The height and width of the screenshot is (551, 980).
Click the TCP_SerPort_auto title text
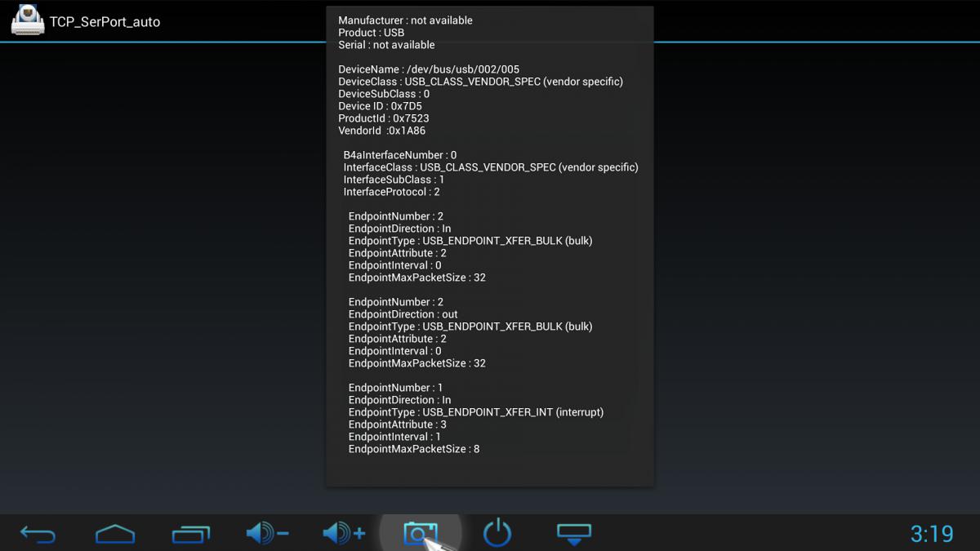(105, 22)
